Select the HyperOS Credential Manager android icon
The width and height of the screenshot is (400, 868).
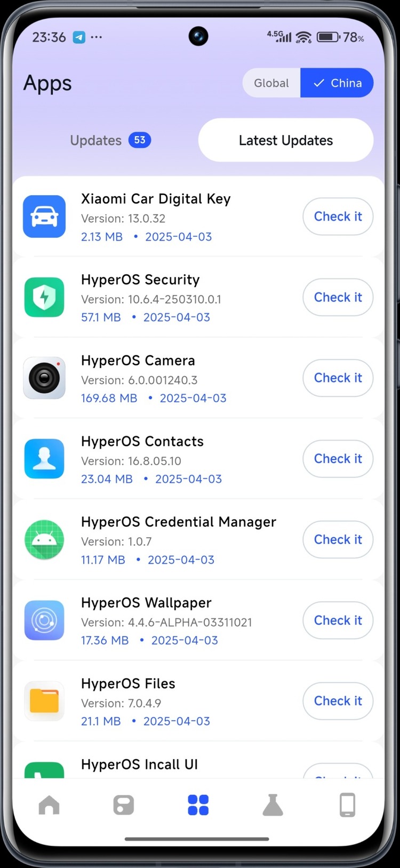click(x=44, y=540)
